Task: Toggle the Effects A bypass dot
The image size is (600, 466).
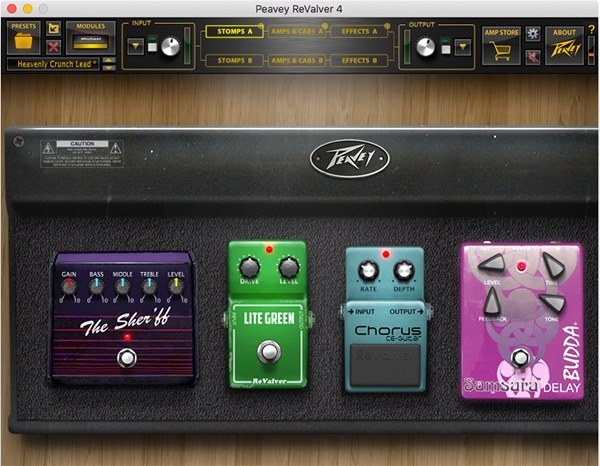Action: click(x=387, y=26)
